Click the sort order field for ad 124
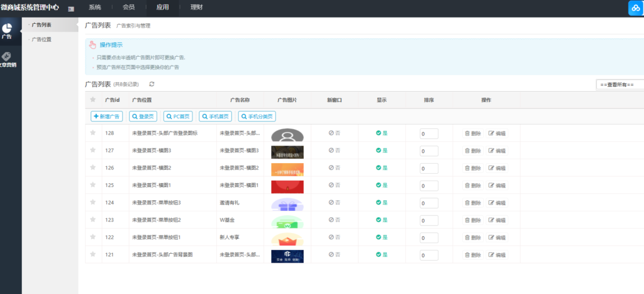This screenshot has height=294, width=644. [x=429, y=203]
